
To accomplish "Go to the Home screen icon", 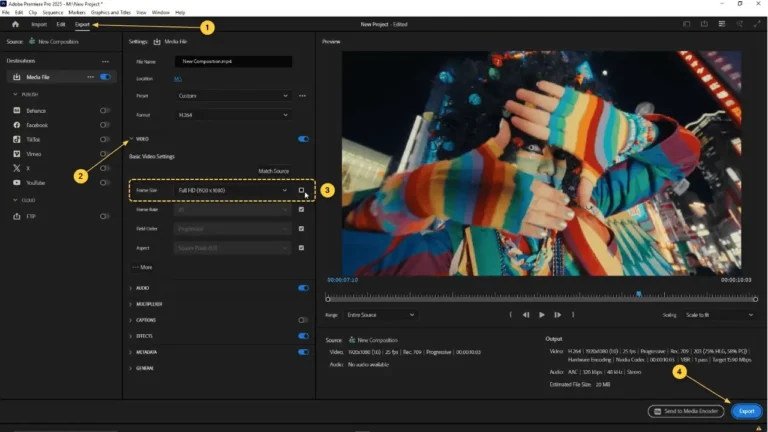I will pos(15,24).
